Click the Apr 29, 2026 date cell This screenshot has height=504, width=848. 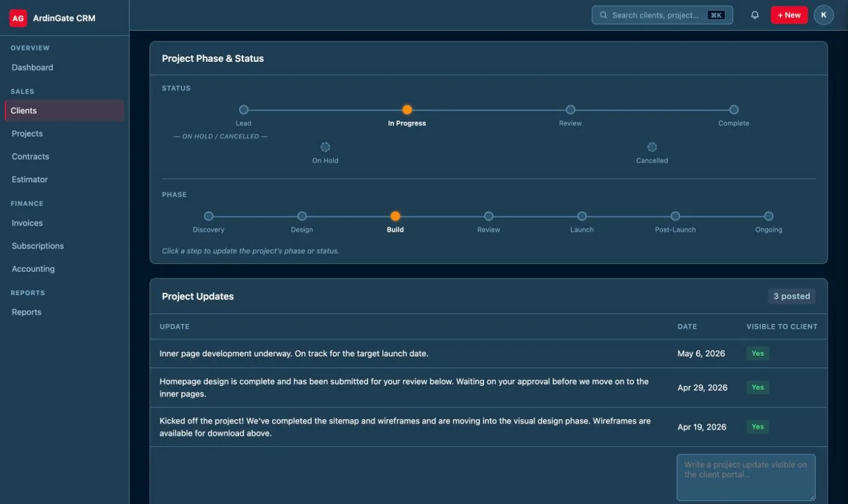702,388
